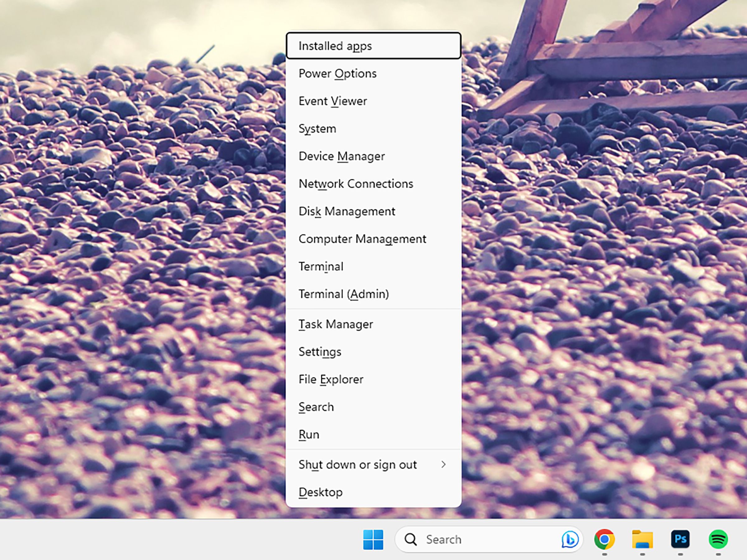Select Desktop from quick access menu
The height and width of the screenshot is (560, 747).
coord(322,492)
